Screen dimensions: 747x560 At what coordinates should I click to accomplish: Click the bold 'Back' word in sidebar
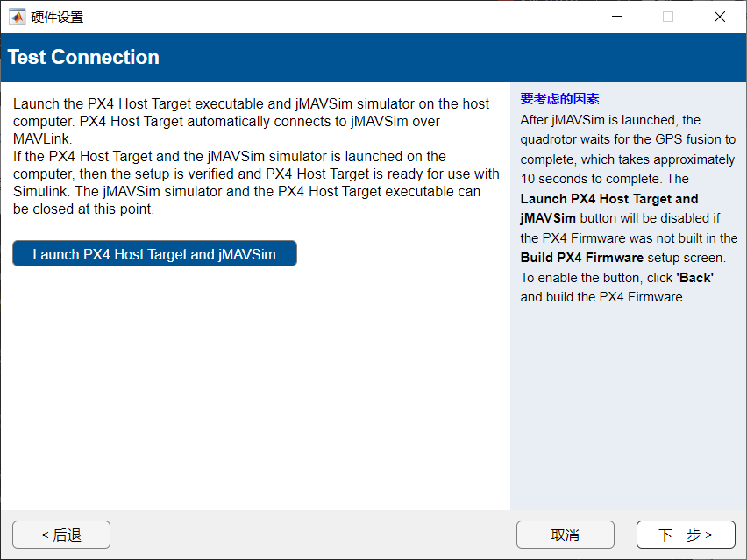point(694,277)
